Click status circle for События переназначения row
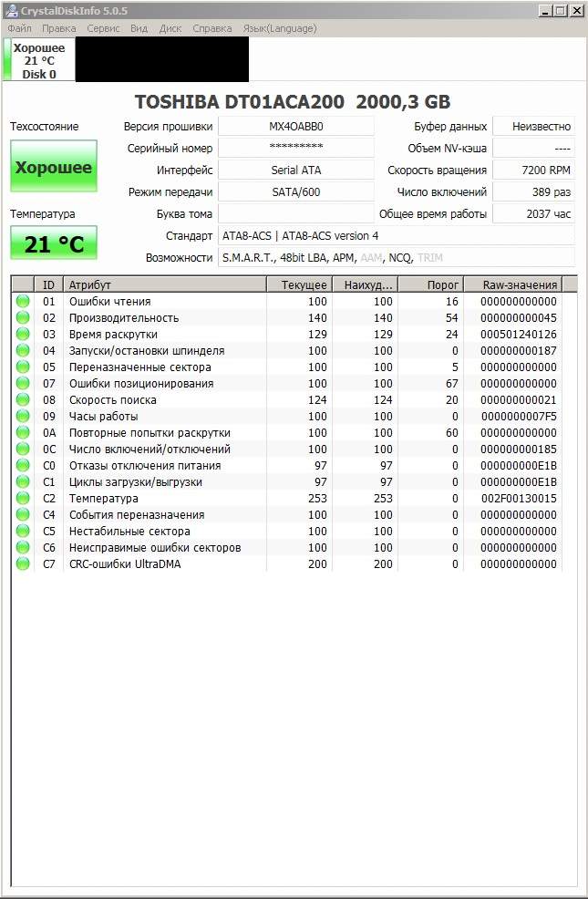This screenshot has height=899, width=588. click(x=23, y=515)
